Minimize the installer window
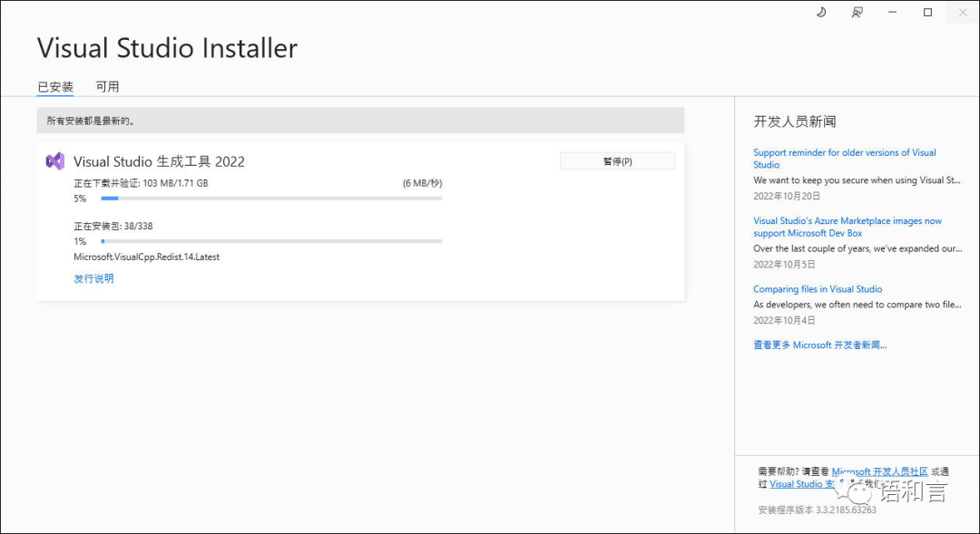 [x=893, y=13]
